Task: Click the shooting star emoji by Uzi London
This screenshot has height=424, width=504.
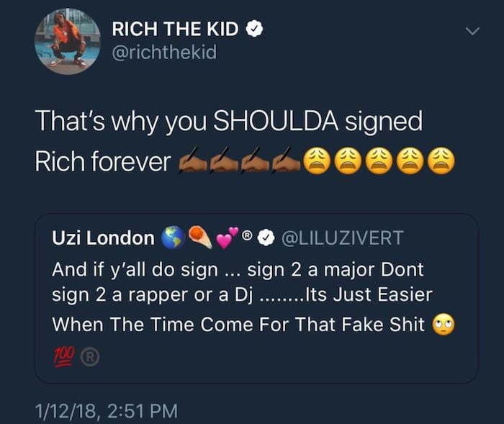Action: tap(200, 238)
